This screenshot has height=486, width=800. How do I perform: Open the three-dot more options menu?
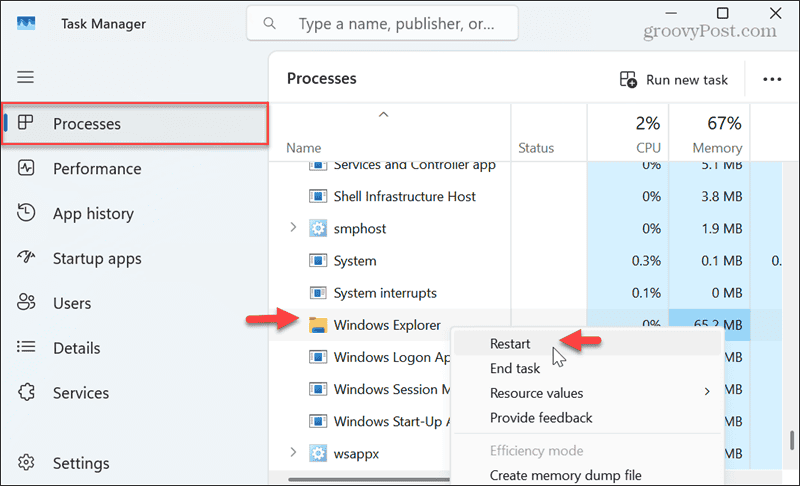click(x=772, y=80)
